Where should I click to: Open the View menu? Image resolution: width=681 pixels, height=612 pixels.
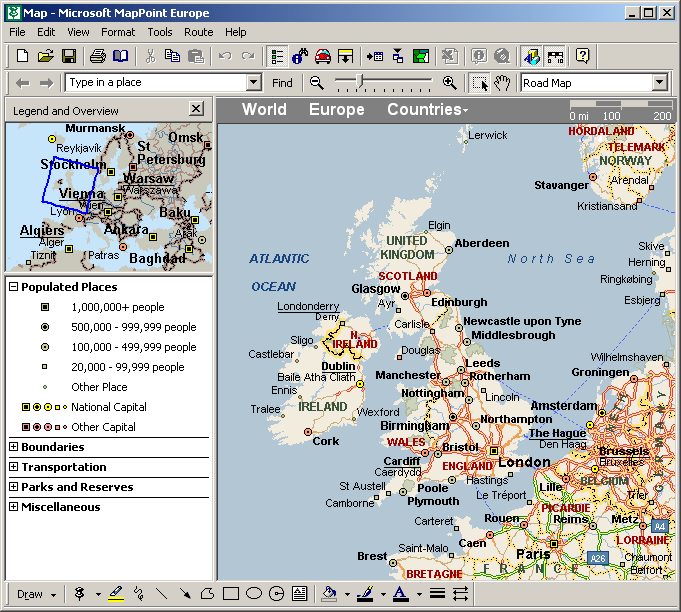click(x=78, y=32)
